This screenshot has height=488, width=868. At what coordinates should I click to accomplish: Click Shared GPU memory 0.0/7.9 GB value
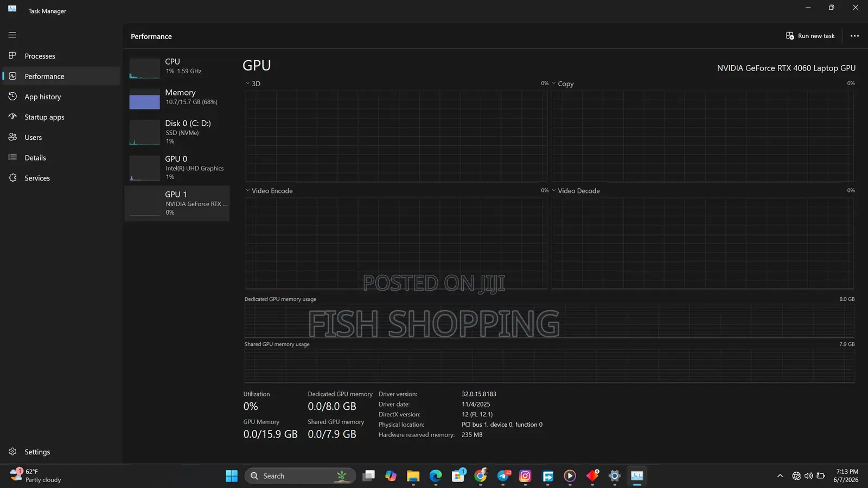(x=332, y=434)
